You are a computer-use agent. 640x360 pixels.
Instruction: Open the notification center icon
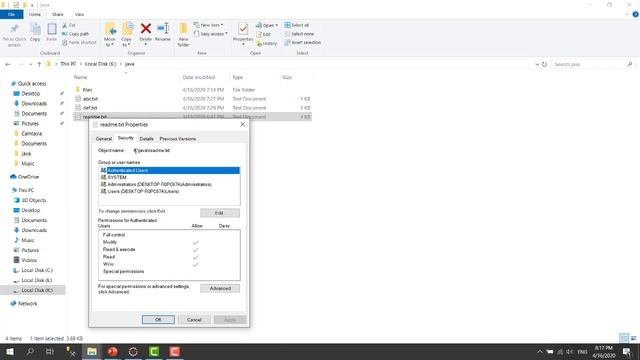[x=627, y=352]
